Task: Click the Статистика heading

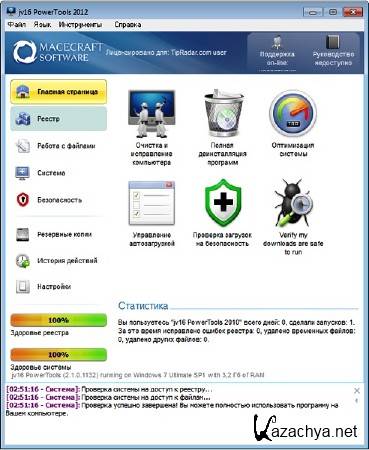Action: point(143,306)
